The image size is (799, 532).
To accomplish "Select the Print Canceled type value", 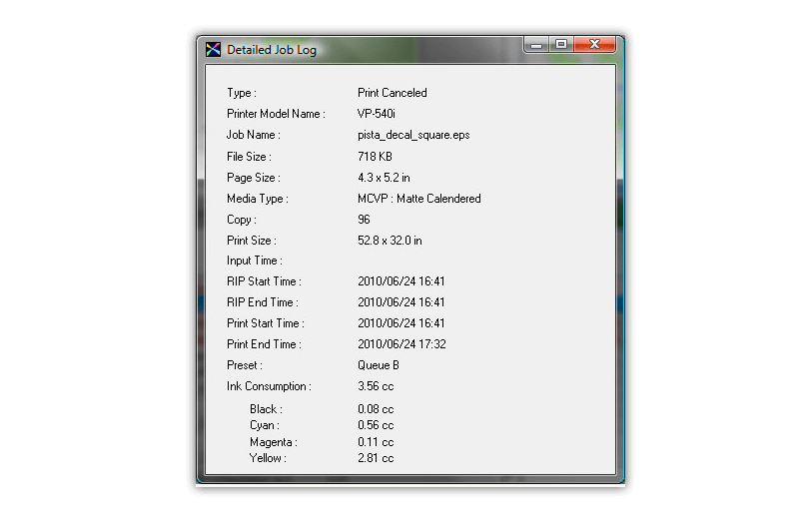I will [x=392, y=93].
